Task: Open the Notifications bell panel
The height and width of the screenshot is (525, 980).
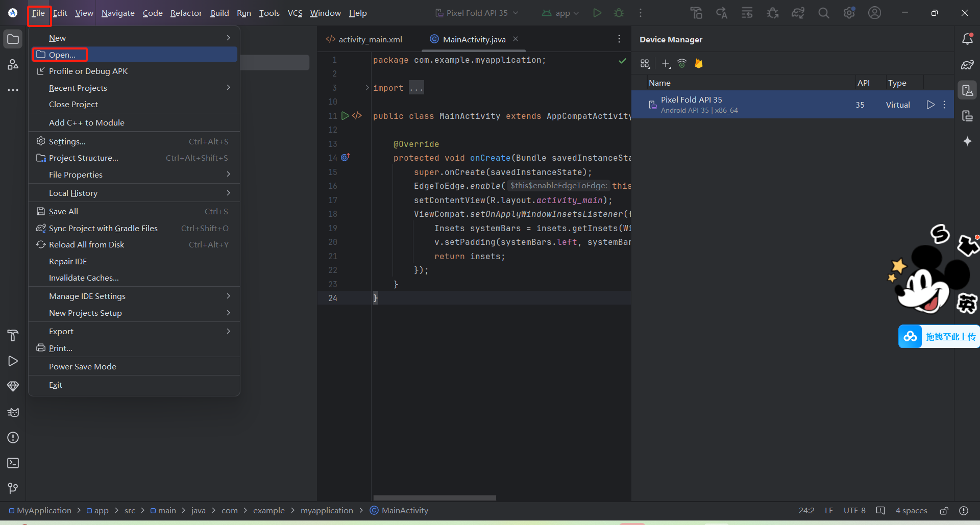Action: point(967,38)
